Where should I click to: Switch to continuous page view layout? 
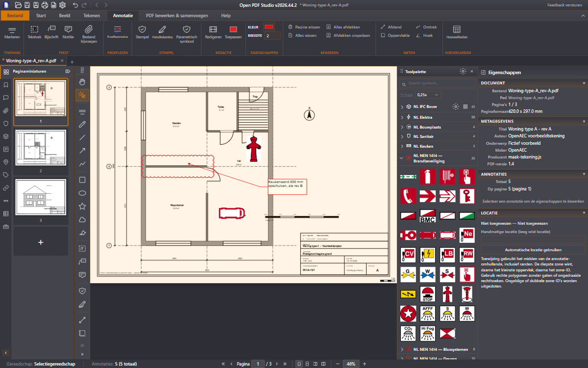click(x=307, y=364)
